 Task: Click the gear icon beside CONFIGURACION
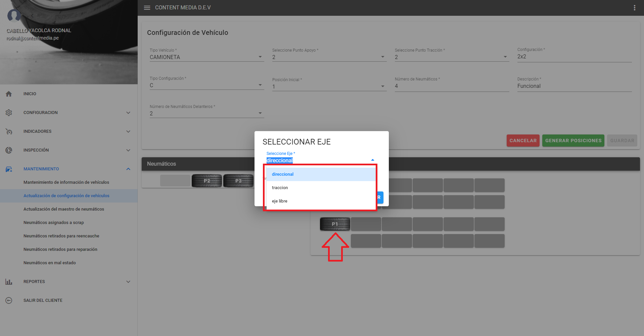[9, 113]
